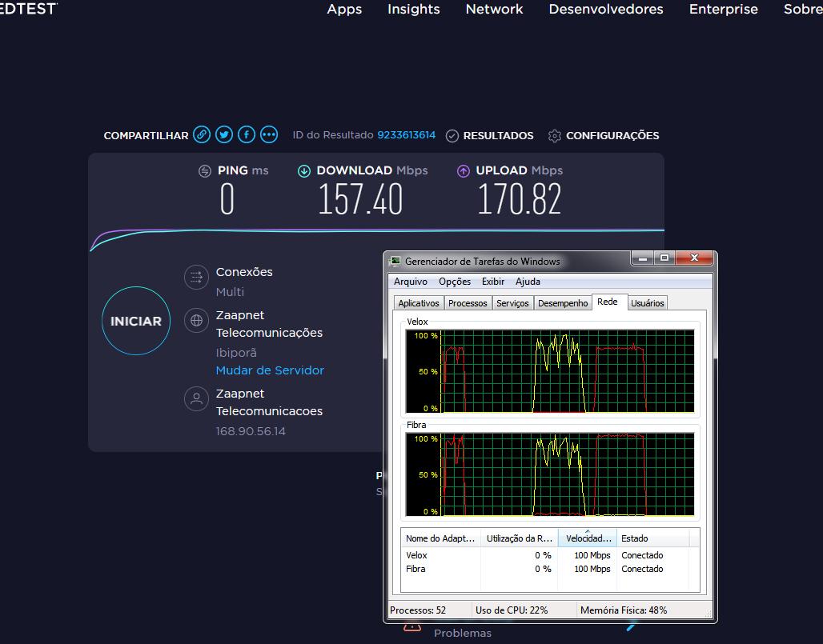Click the IP address 168.90.56.14
The width and height of the screenshot is (823, 644).
point(251,431)
